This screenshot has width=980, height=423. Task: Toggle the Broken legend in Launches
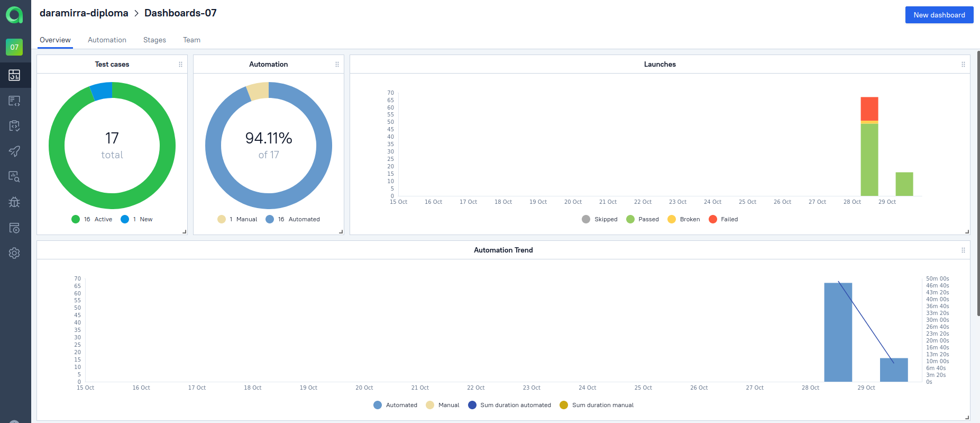(x=684, y=219)
